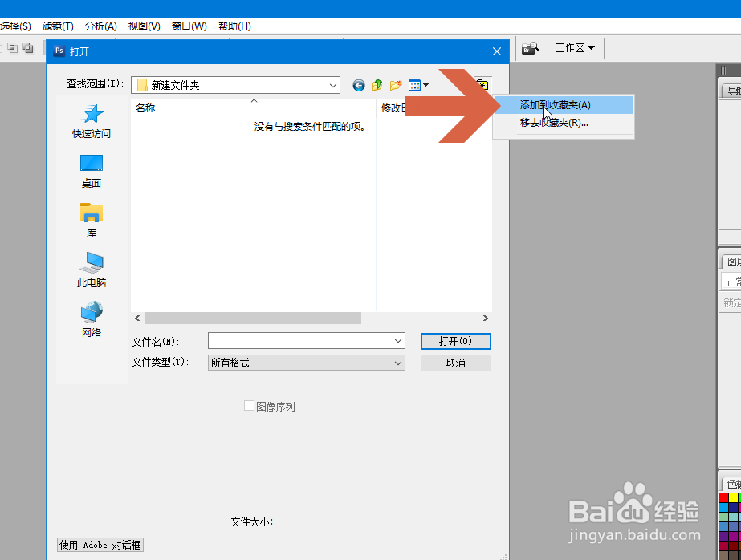This screenshot has width=741, height=560.
Task: Open the 查找范围 location dropdown
Action: (332, 85)
